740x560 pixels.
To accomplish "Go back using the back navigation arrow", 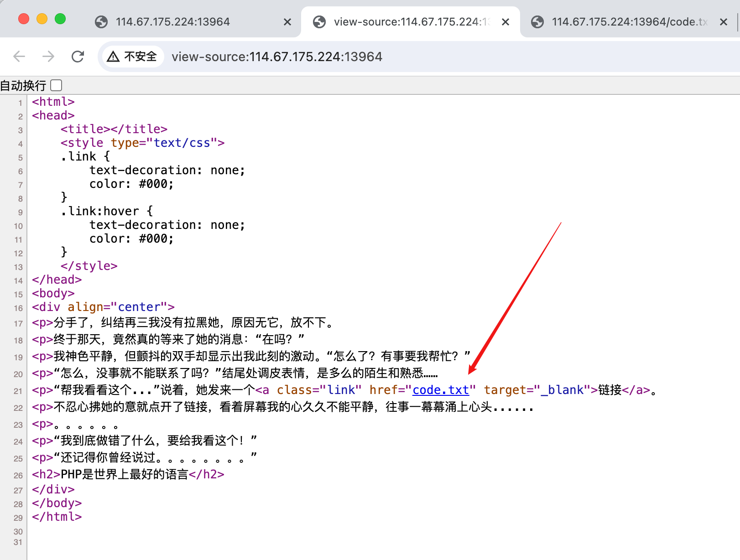I will [19, 56].
